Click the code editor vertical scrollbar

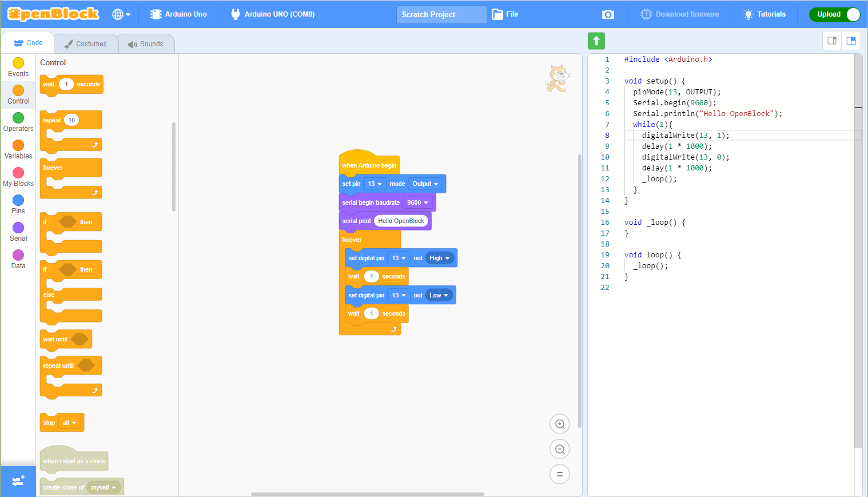(x=858, y=251)
